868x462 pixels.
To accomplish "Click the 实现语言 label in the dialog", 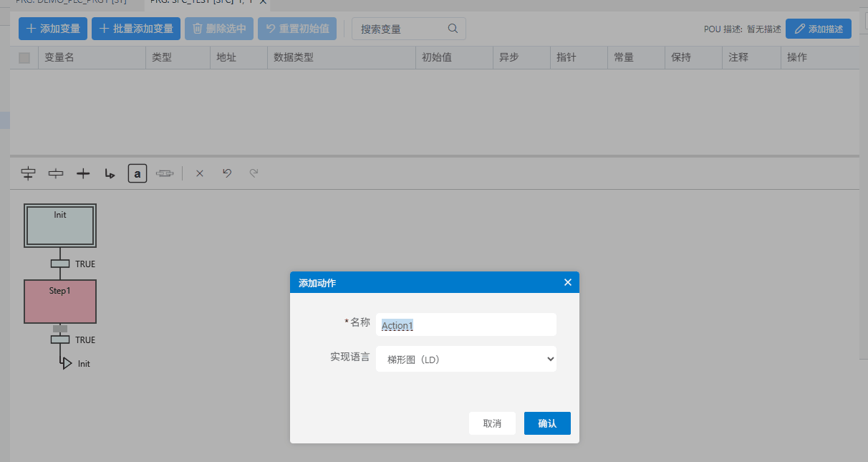I will click(x=350, y=356).
